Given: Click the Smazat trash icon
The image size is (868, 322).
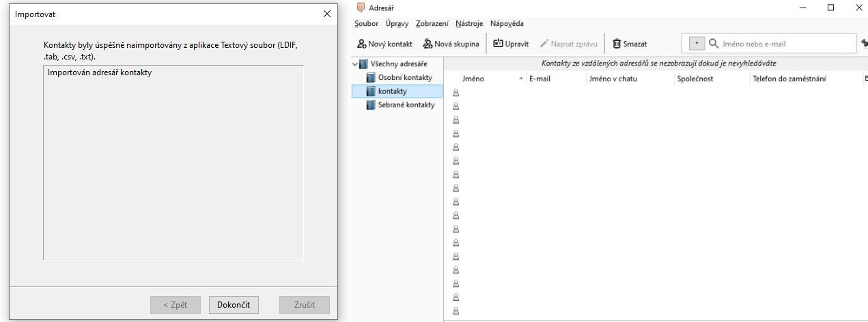Looking at the screenshot, I should click(617, 44).
